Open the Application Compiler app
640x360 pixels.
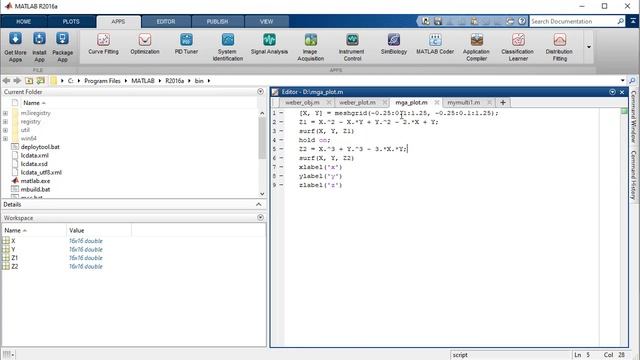pyautogui.click(x=476, y=47)
